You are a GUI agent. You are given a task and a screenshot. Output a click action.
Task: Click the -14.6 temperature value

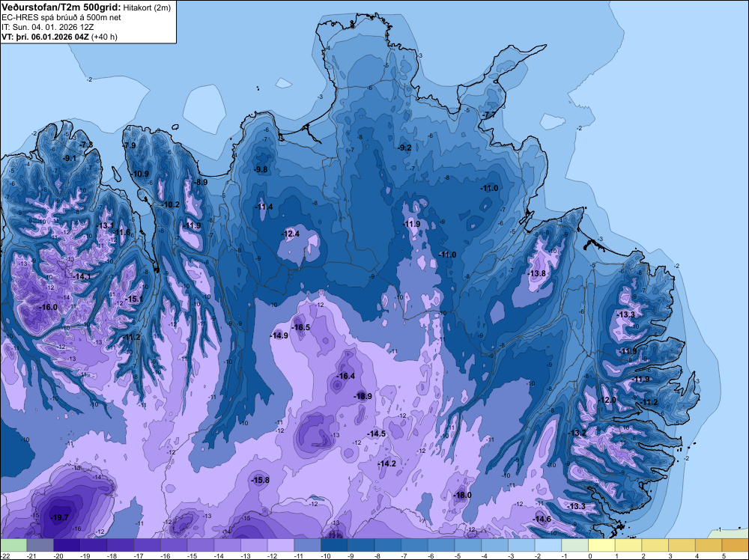[x=542, y=520]
